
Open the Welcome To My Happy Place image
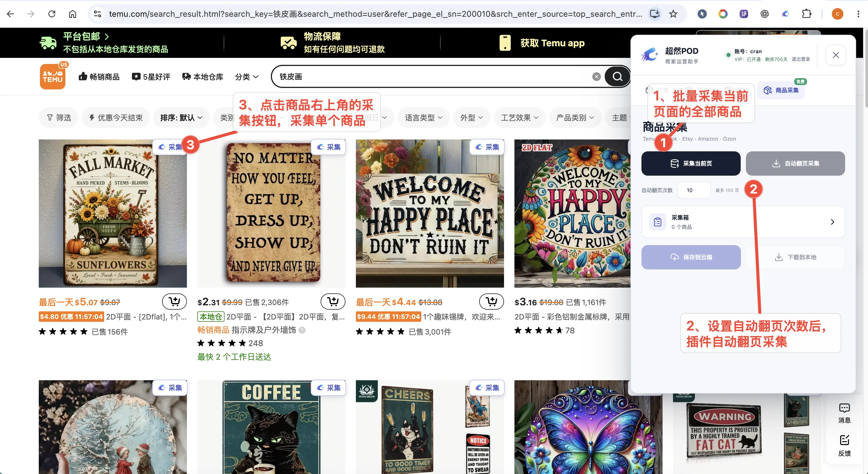(x=430, y=213)
